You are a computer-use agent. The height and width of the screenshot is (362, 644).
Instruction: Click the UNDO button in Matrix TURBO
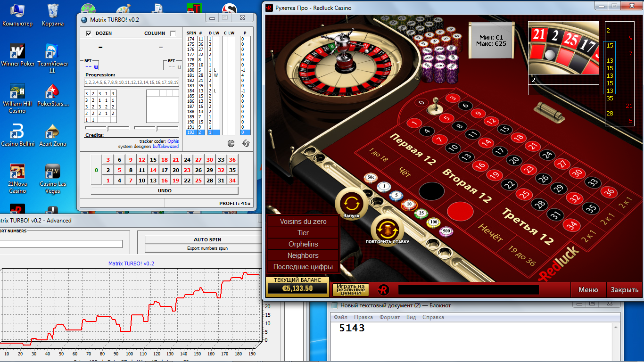165,191
